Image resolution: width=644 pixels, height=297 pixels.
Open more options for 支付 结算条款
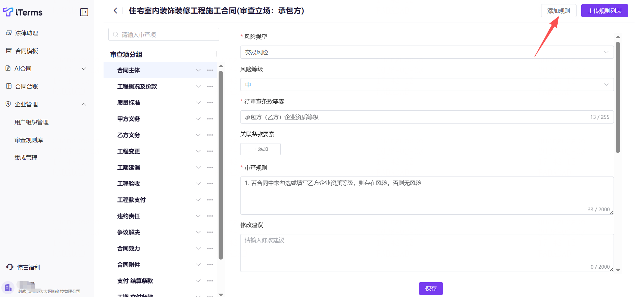[210, 281]
